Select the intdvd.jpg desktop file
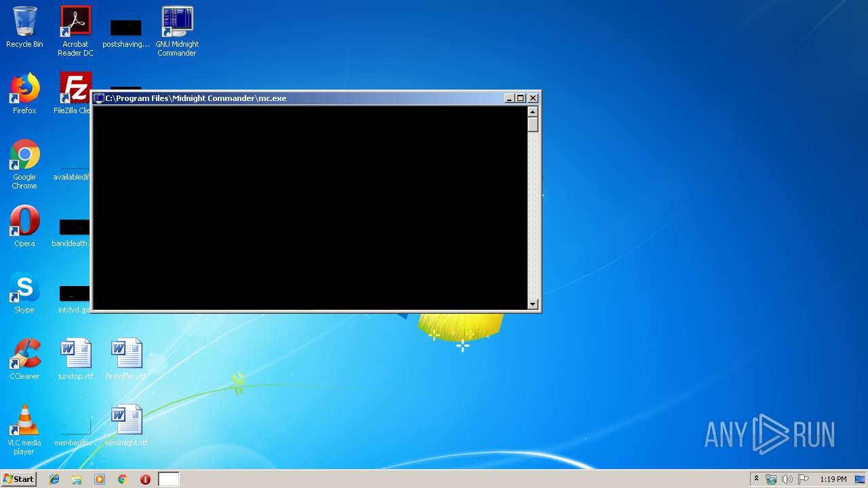Image resolution: width=868 pixels, height=488 pixels. coord(74,300)
